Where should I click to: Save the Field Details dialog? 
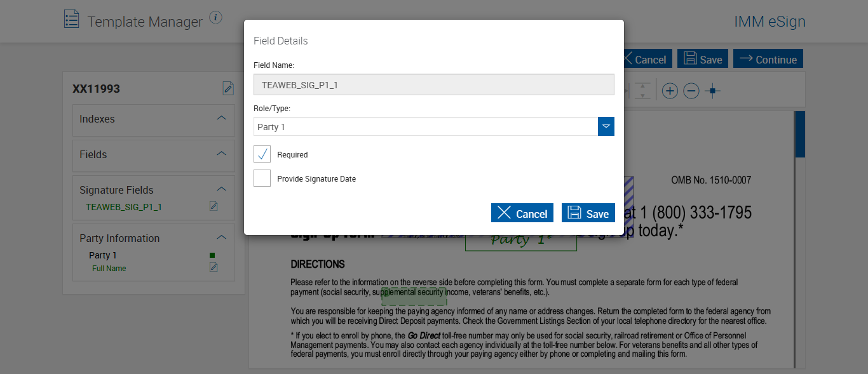[x=588, y=213]
